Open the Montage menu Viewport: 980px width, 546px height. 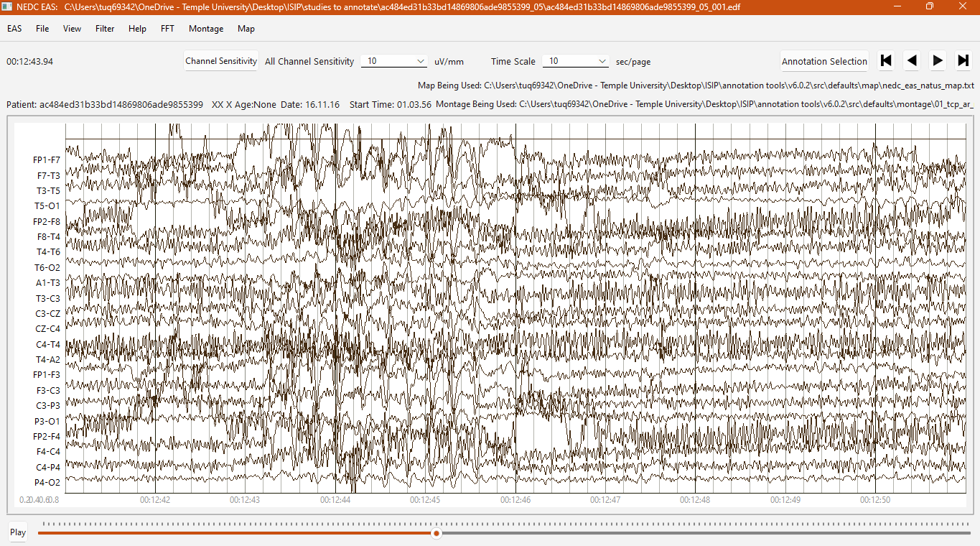click(206, 29)
